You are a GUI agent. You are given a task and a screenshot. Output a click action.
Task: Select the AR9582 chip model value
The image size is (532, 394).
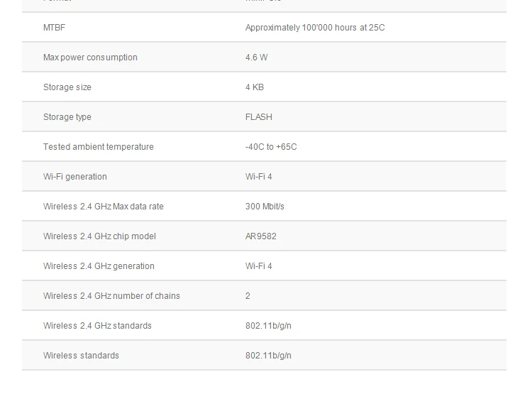coord(261,236)
